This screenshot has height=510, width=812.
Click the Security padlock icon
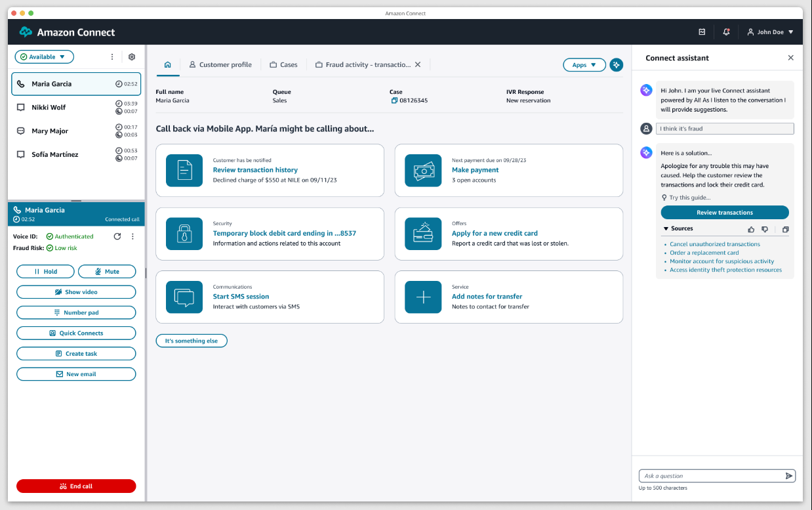click(x=184, y=234)
